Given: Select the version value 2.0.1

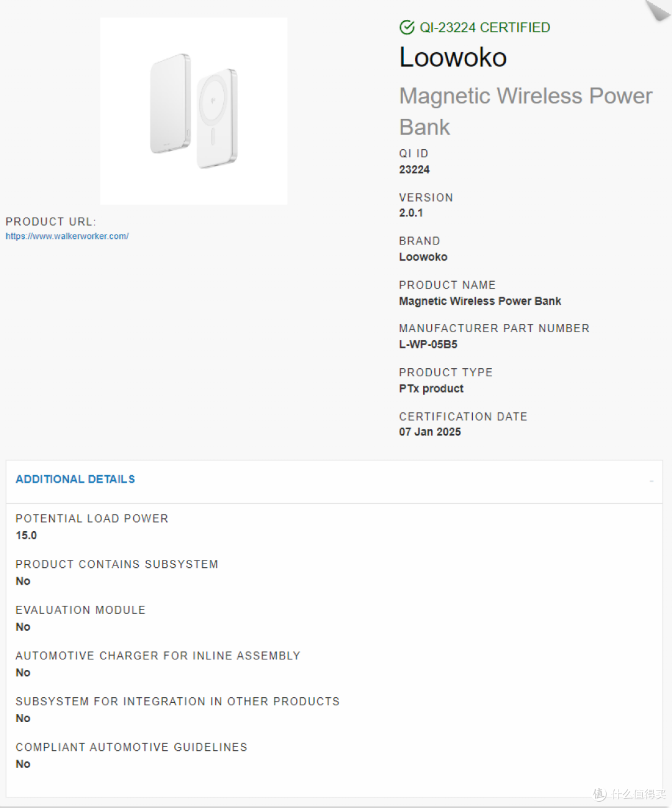Looking at the screenshot, I should point(411,213).
